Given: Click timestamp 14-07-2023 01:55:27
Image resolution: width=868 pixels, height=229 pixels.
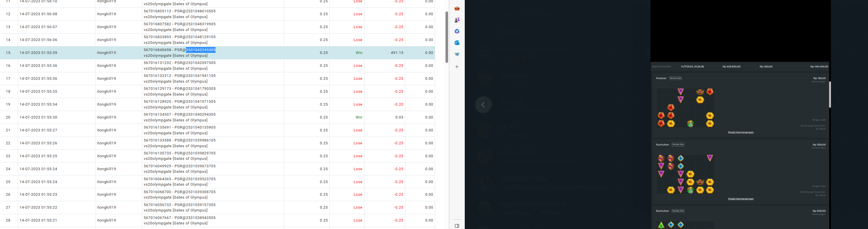Looking at the screenshot, I should point(39,130).
